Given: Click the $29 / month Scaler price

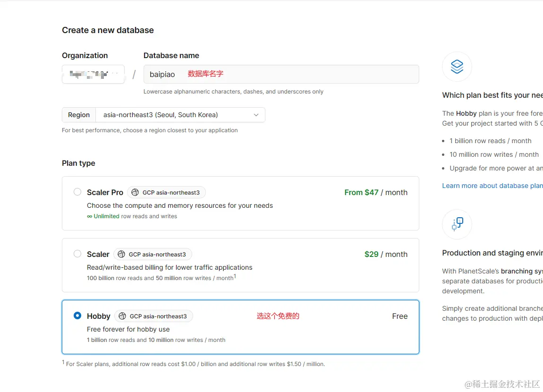Looking at the screenshot, I should 385,254.
